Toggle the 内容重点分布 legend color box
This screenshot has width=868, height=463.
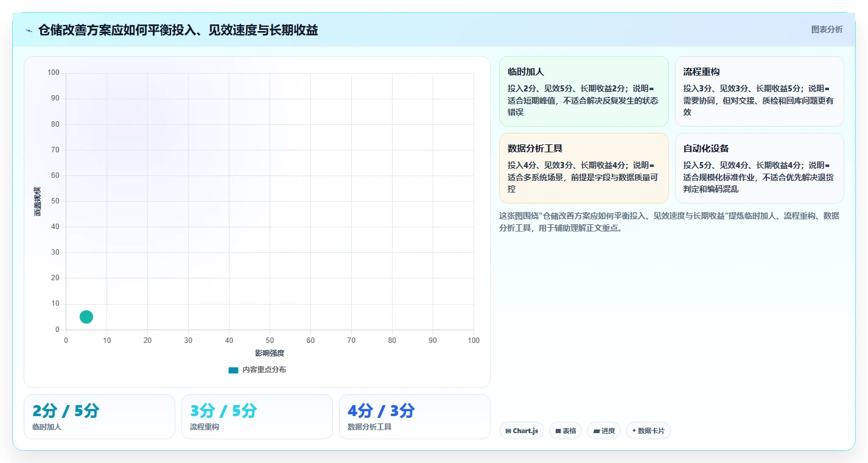(233, 370)
